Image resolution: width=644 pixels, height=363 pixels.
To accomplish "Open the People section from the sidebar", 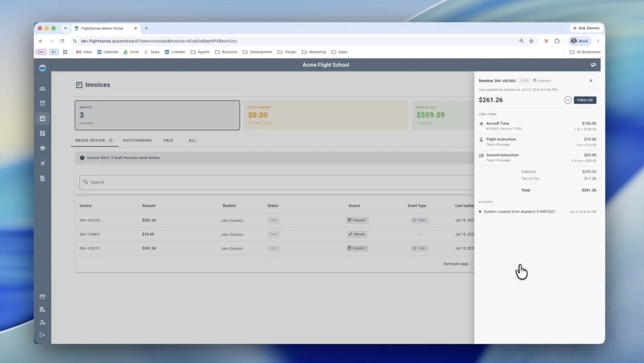I will [x=42, y=89].
